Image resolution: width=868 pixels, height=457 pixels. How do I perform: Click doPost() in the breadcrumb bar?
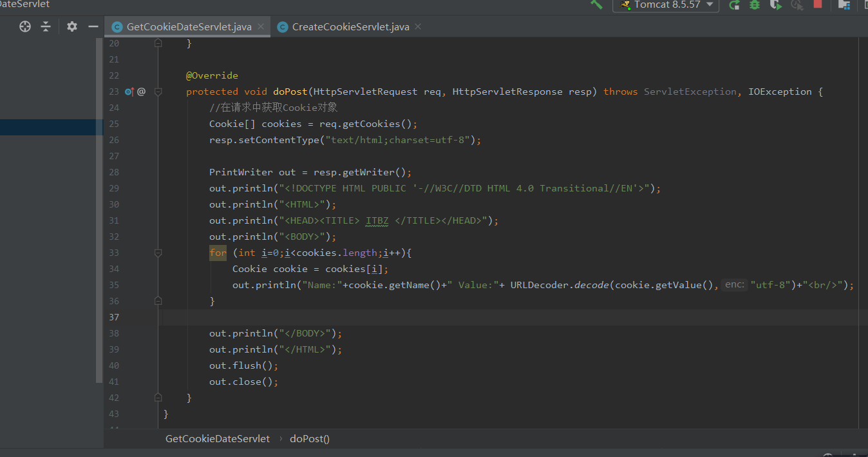click(310, 438)
